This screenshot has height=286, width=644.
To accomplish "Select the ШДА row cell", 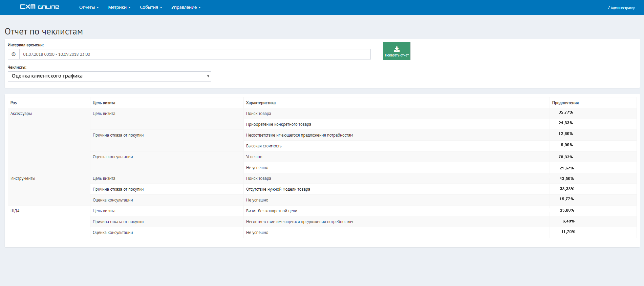I will tap(15, 211).
